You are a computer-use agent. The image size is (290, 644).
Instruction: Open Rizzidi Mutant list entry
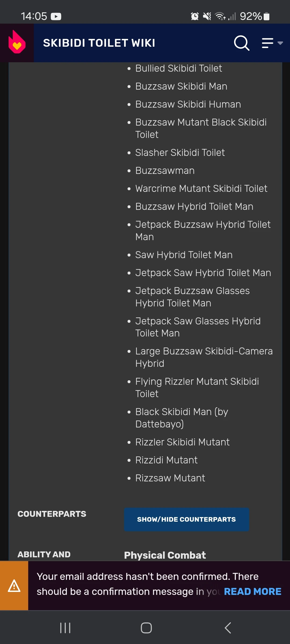(166, 460)
